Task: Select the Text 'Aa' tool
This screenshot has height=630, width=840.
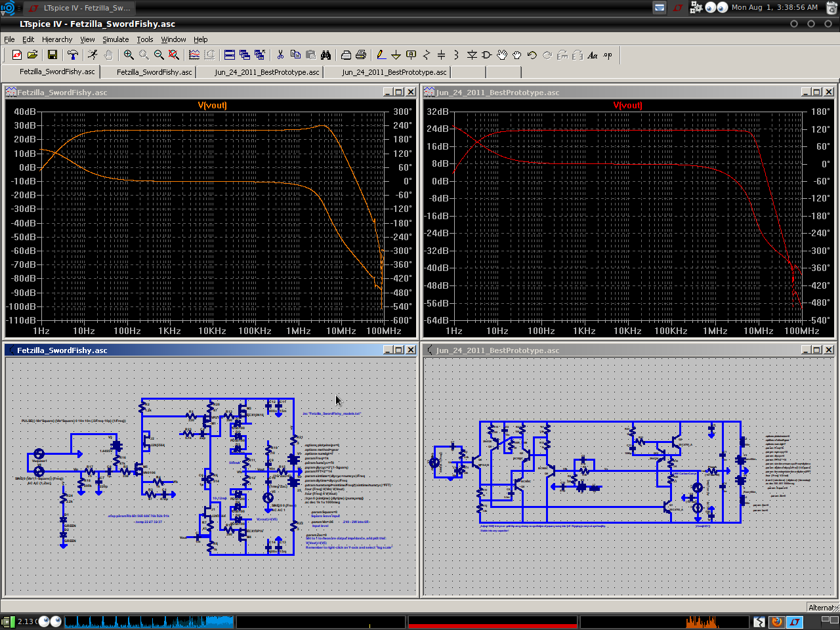Action: (x=593, y=55)
